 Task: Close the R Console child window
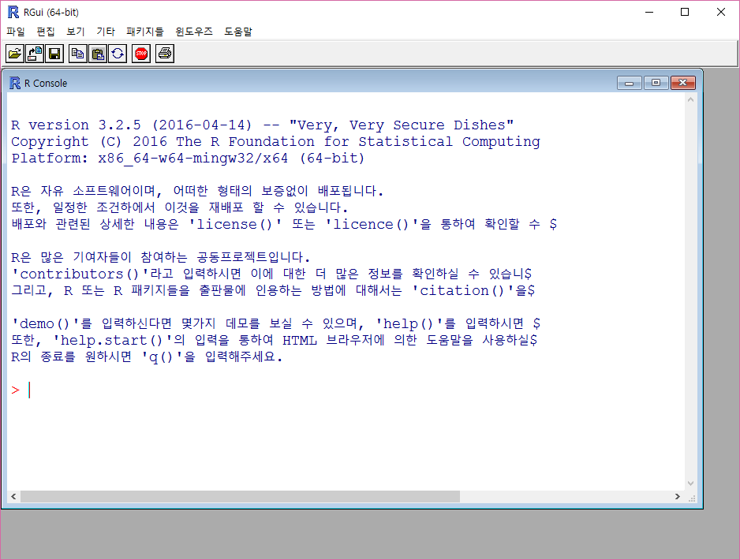click(x=682, y=83)
